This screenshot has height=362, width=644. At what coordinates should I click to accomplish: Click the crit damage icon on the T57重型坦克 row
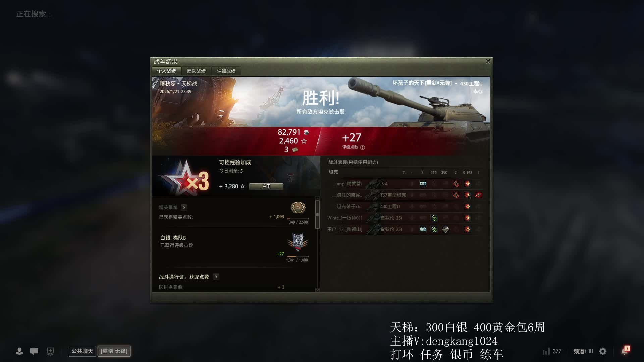point(456,195)
